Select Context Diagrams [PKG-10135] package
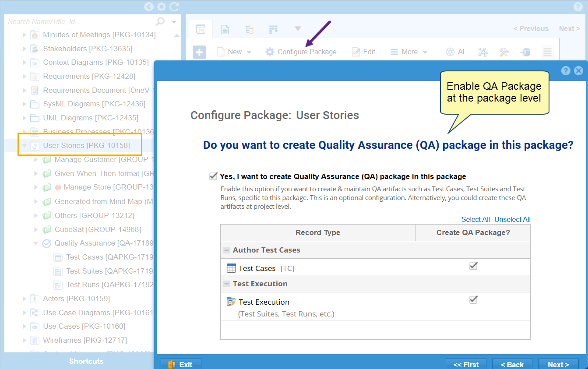Viewport: 588px width, 369px height. pos(96,63)
